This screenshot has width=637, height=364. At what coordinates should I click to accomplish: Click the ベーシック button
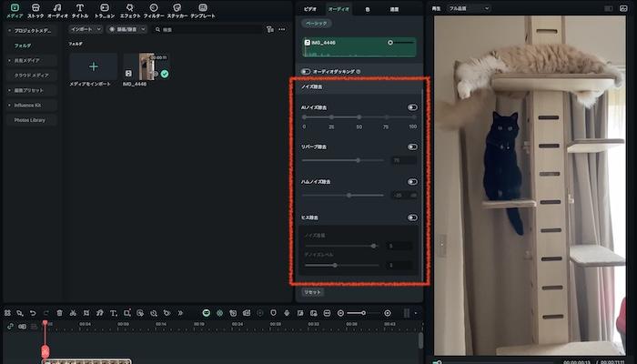(316, 22)
